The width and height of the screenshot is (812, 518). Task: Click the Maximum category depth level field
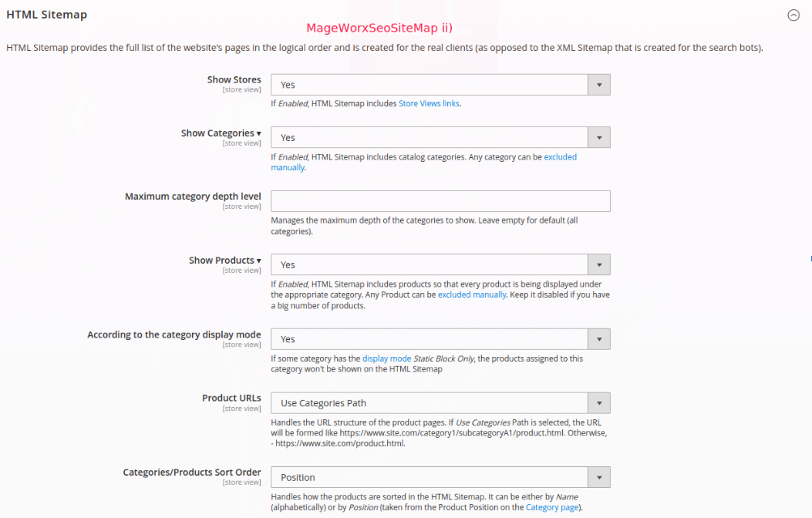point(440,201)
